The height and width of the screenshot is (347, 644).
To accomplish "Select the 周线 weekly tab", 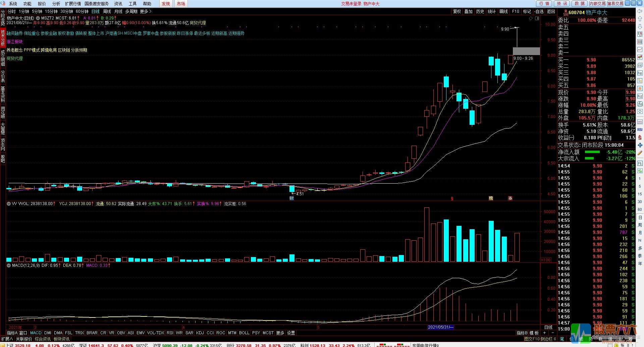I will tap(107, 11).
